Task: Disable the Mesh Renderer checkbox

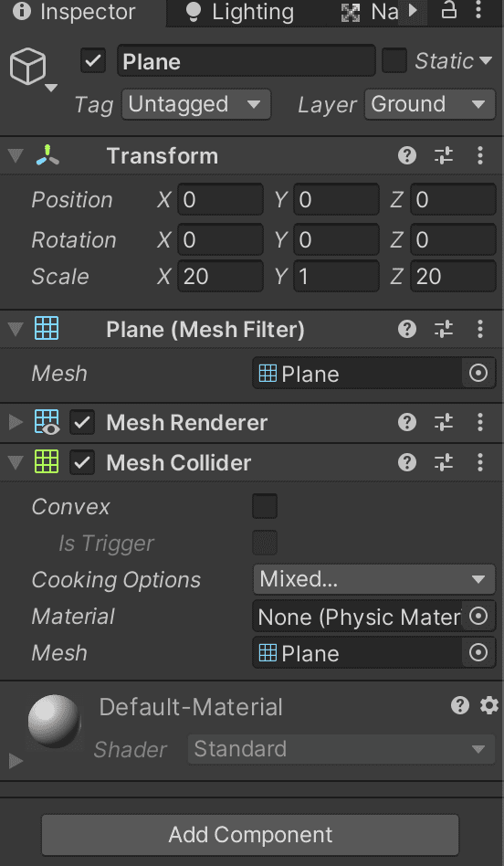Action: [x=82, y=423]
